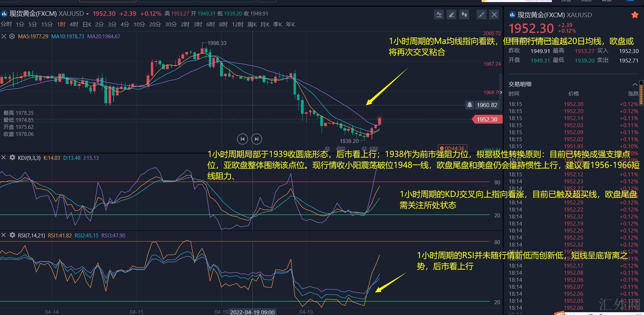This screenshot has width=644, height=315.
Task: Switch to 5分 timeframe
Action: click(33, 24)
